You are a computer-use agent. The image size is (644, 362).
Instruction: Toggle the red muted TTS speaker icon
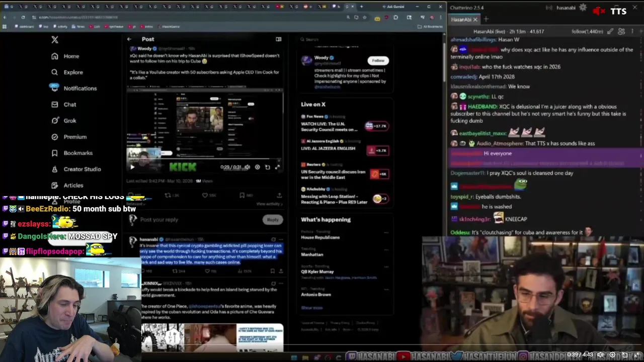[599, 11]
